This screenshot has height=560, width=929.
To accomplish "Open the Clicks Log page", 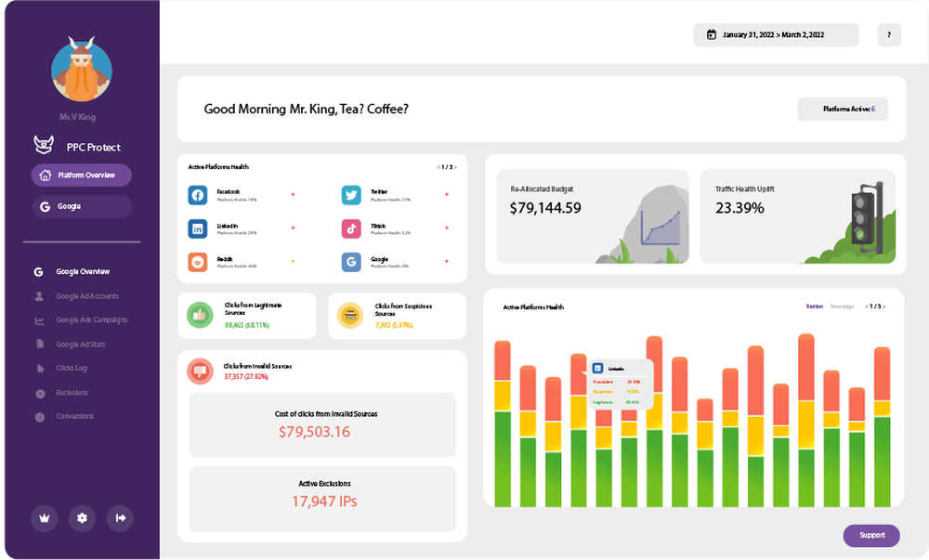I will click(x=72, y=368).
